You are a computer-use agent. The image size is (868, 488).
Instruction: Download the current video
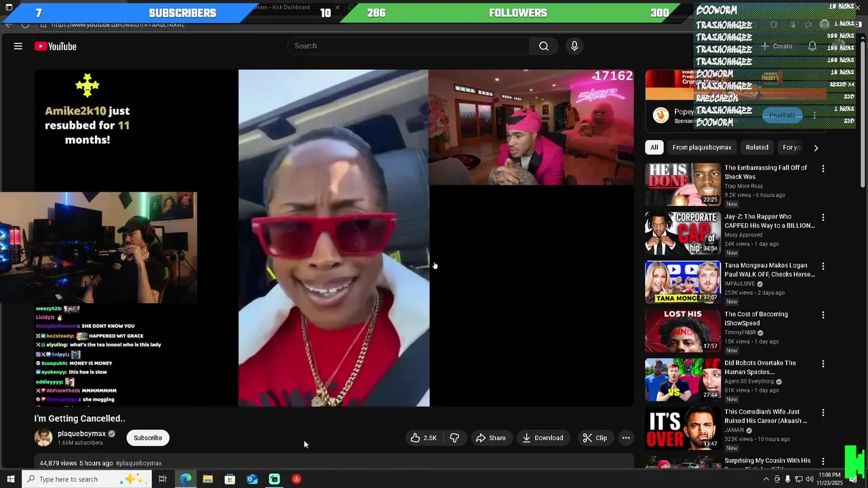(x=542, y=438)
